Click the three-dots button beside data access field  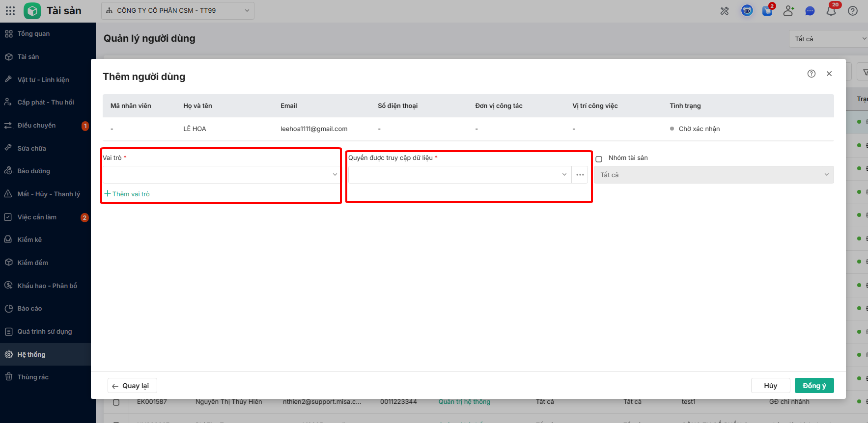click(580, 175)
